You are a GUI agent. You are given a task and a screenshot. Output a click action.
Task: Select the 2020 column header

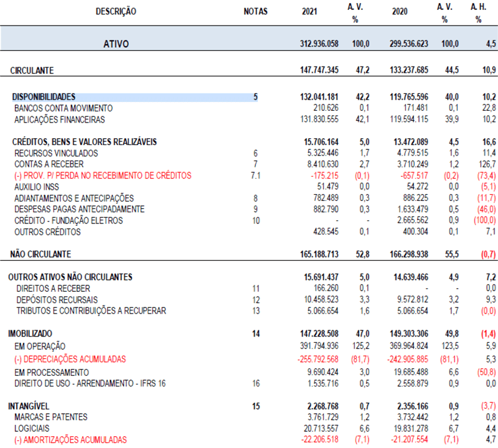(400, 12)
